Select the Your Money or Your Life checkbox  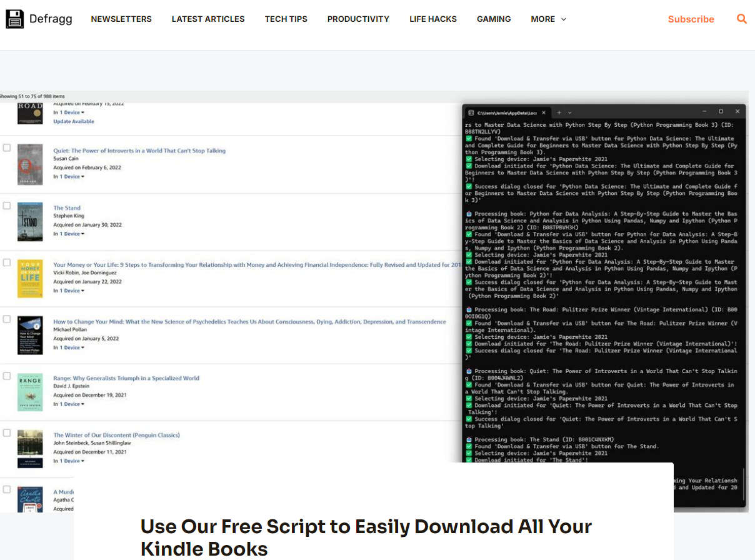click(7, 262)
